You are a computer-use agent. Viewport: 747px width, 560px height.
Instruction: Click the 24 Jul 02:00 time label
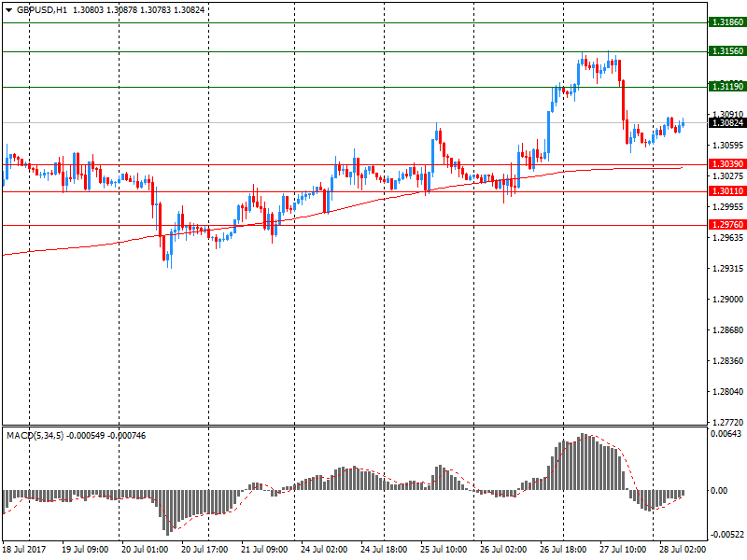[324, 549]
